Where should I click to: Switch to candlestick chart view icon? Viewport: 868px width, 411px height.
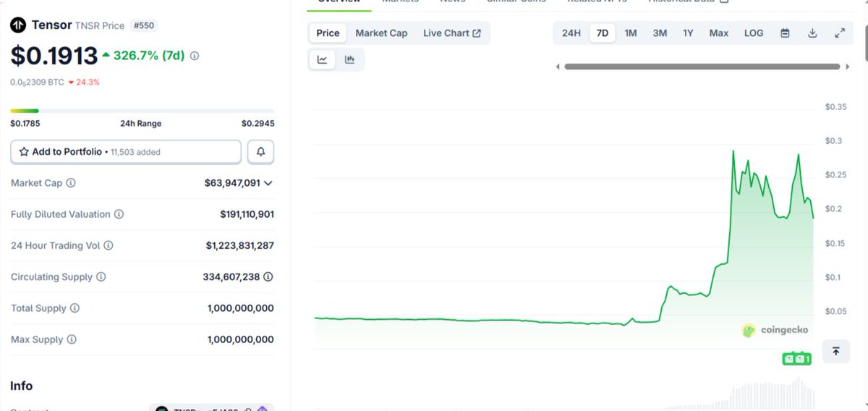pyautogui.click(x=350, y=60)
